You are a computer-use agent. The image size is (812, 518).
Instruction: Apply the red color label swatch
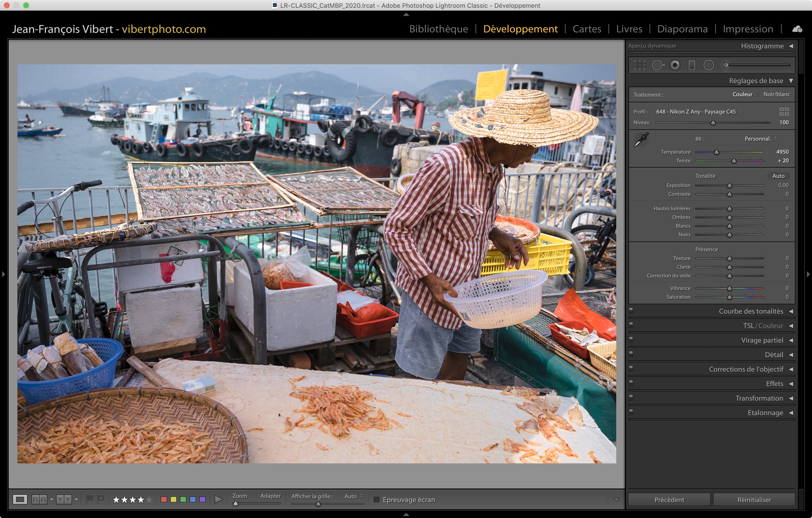coord(164,499)
